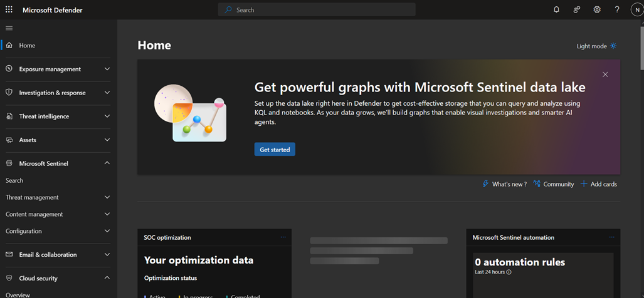The image size is (644, 298).
Task: Click the Microsoft Sentinel icon in sidebar
Action: tap(9, 163)
